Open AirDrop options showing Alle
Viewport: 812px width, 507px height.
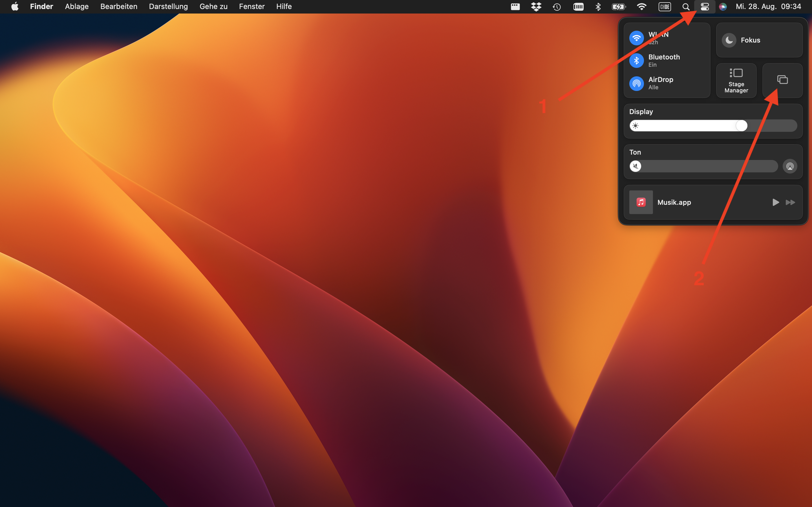(x=637, y=83)
